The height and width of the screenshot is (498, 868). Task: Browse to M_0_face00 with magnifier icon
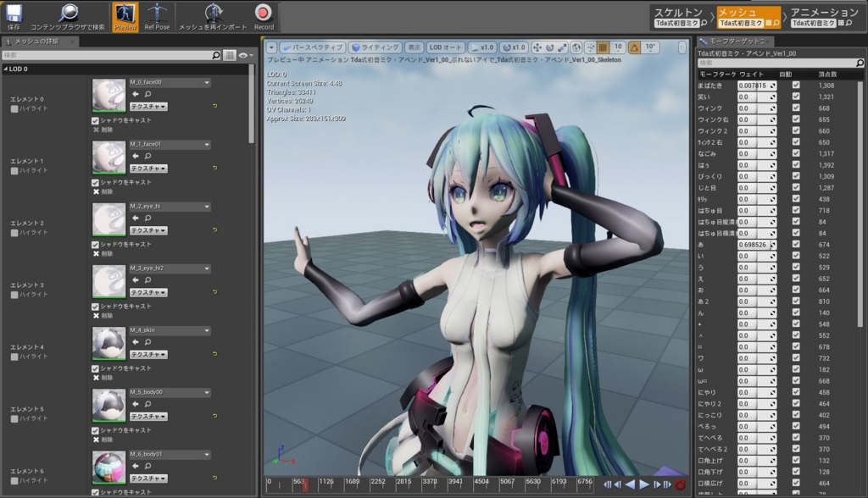147,95
